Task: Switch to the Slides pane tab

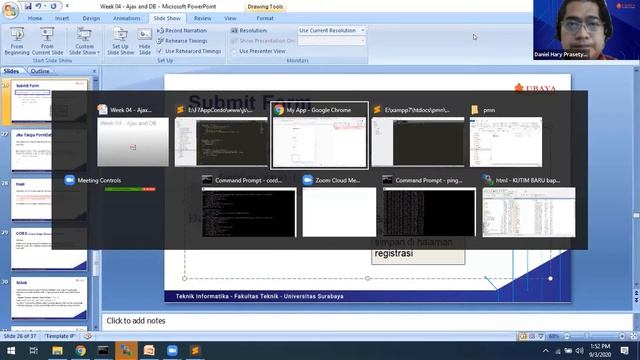Action: (11, 71)
